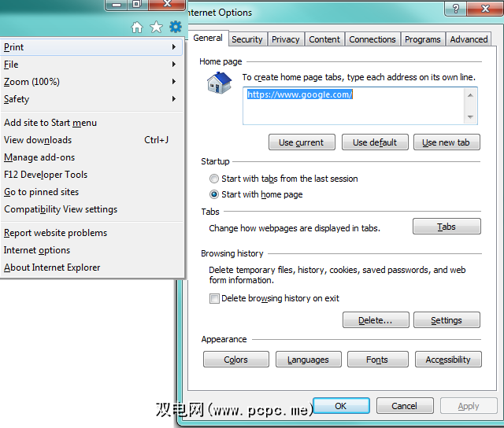Open About Internet Explorer
The image size is (504, 428).
coord(91,267)
